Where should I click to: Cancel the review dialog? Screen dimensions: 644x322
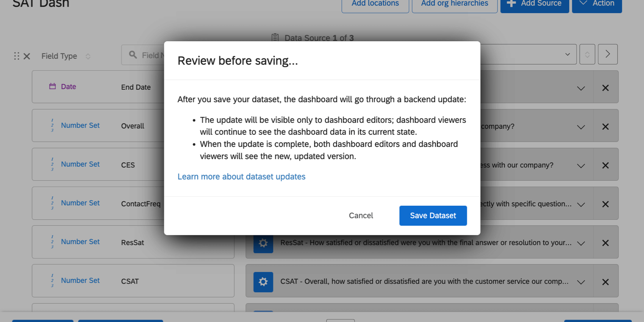361,216
